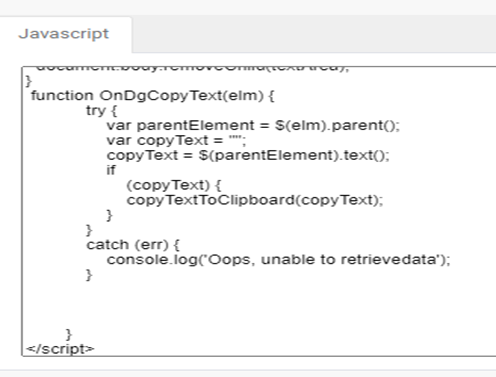Click the catch (err) { line

tap(133, 245)
